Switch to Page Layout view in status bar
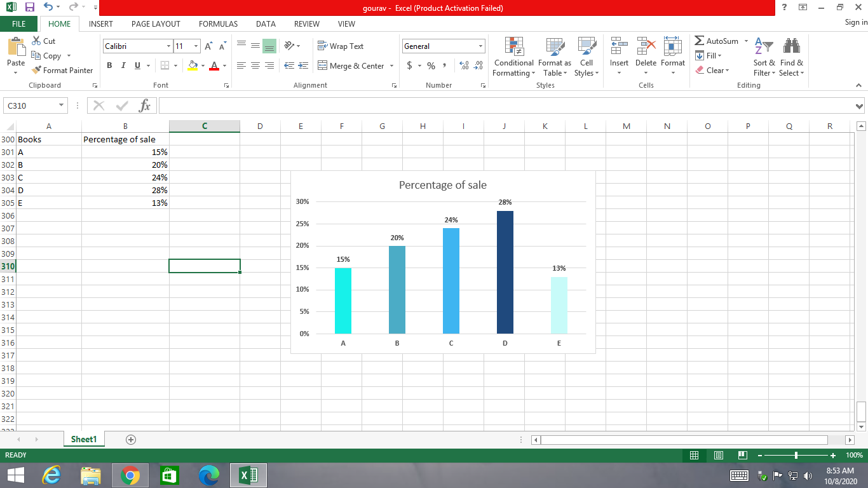 click(x=719, y=455)
